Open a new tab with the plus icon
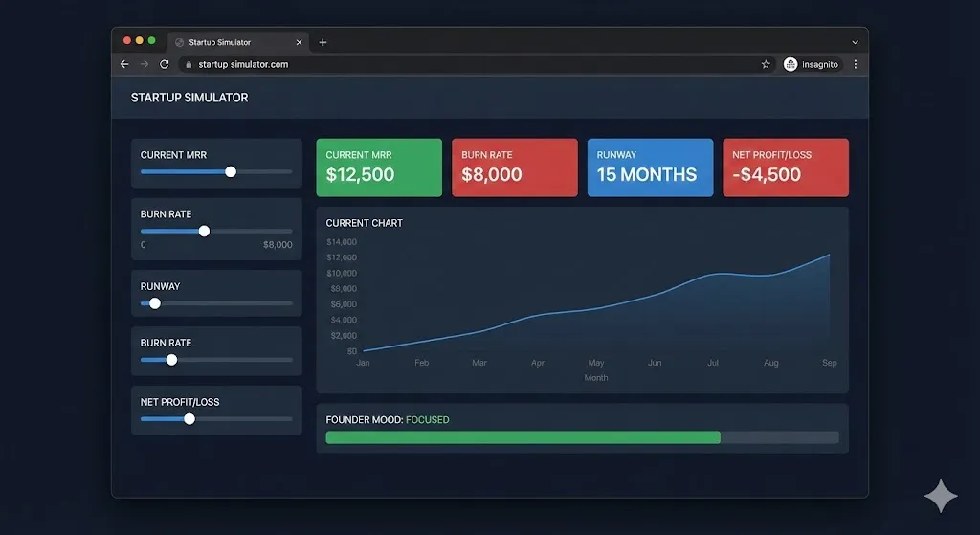 323,42
